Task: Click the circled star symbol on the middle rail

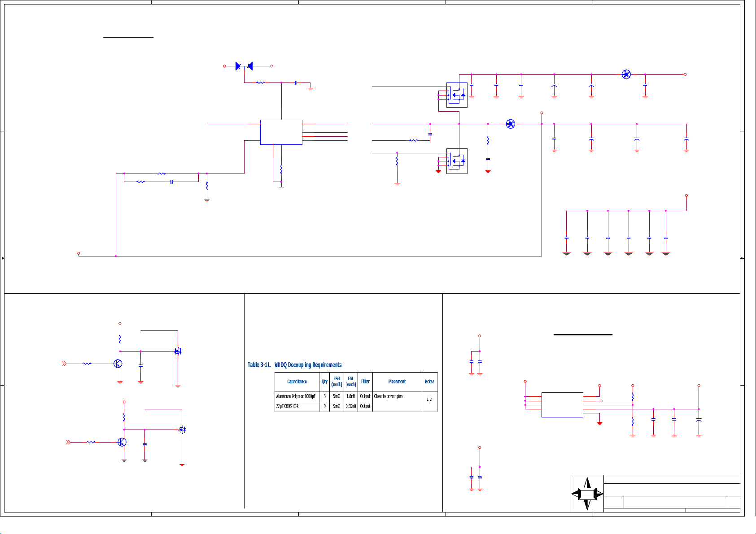Action: (511, 124)
